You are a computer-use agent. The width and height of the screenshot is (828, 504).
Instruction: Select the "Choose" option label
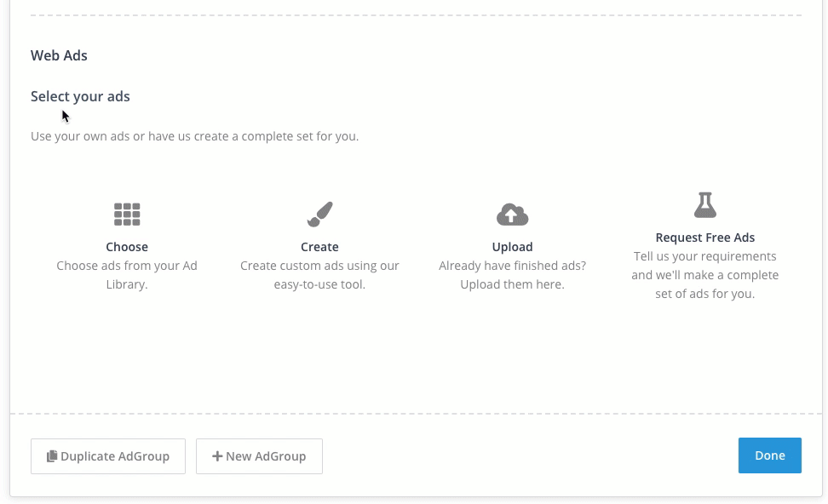click(x=127, y=247)
